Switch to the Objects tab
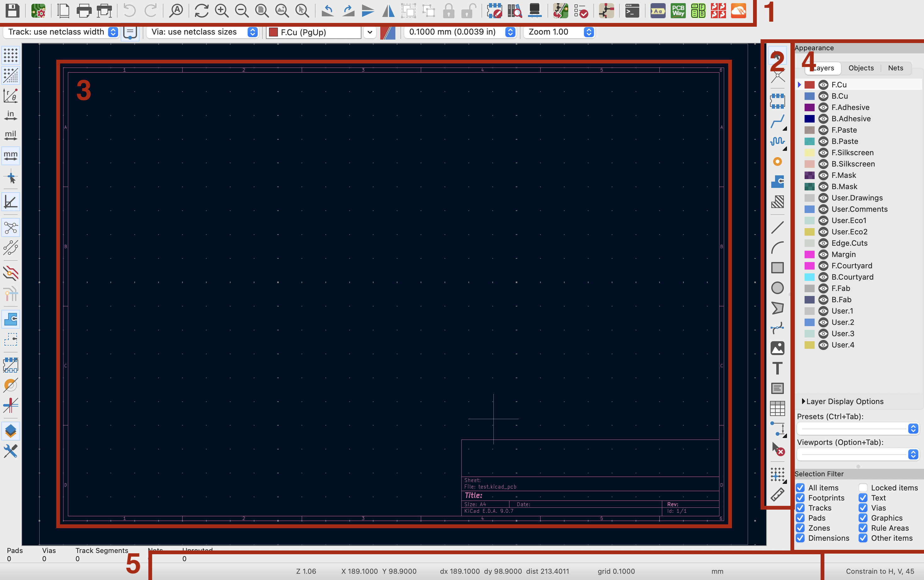 point(861,68)
